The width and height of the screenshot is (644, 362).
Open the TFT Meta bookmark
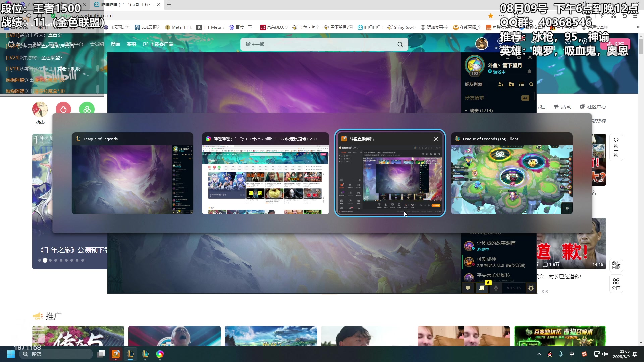coord(210,27)
